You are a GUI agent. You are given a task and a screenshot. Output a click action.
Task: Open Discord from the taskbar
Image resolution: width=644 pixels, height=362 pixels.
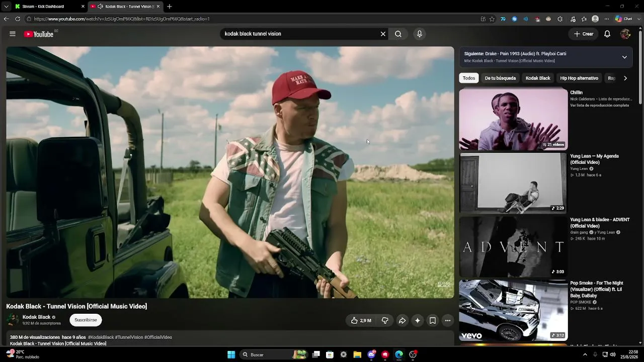[371, 354]
